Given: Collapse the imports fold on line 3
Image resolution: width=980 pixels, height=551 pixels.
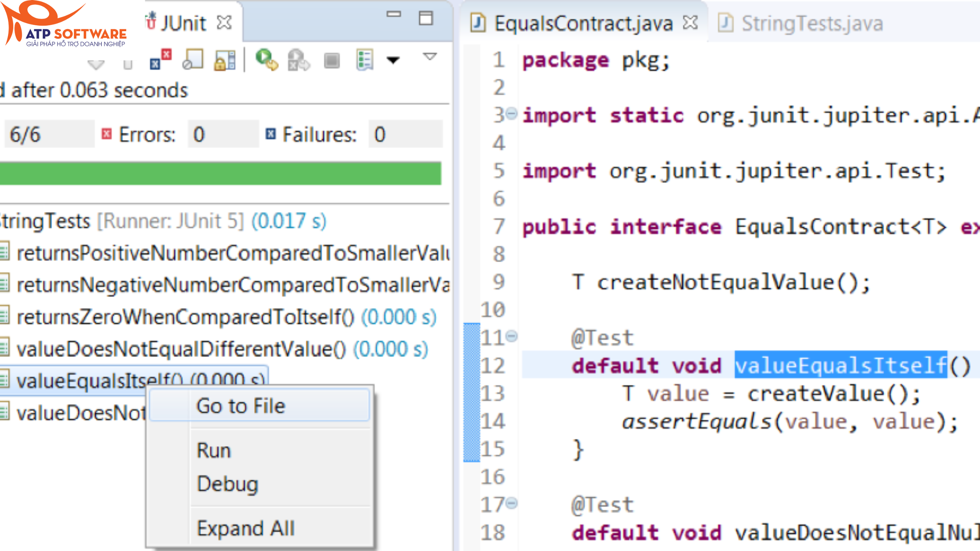Looking at the screenshot, I should 512,113.
